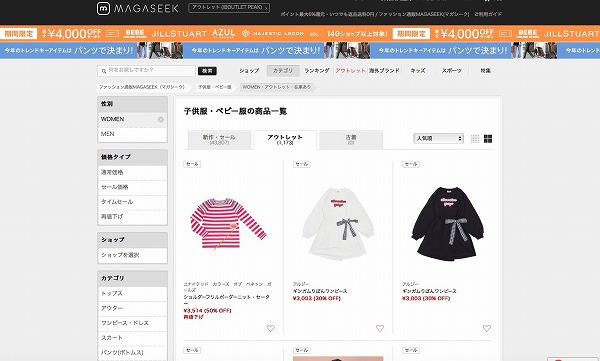The width and height of the screenshot is (600, 361).
Task: Open the pink striped sweater thumbnail
Action: (228, 223)
